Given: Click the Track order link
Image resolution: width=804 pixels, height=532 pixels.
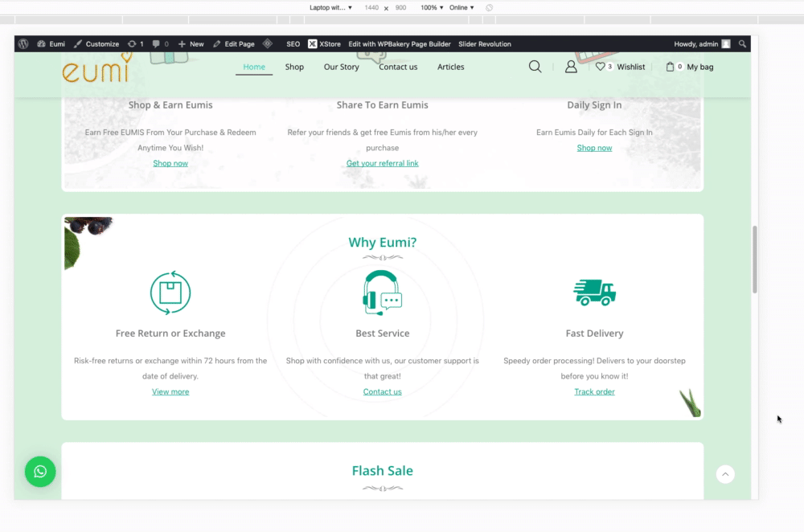Looking at the screenshot, I should (594, 391).
